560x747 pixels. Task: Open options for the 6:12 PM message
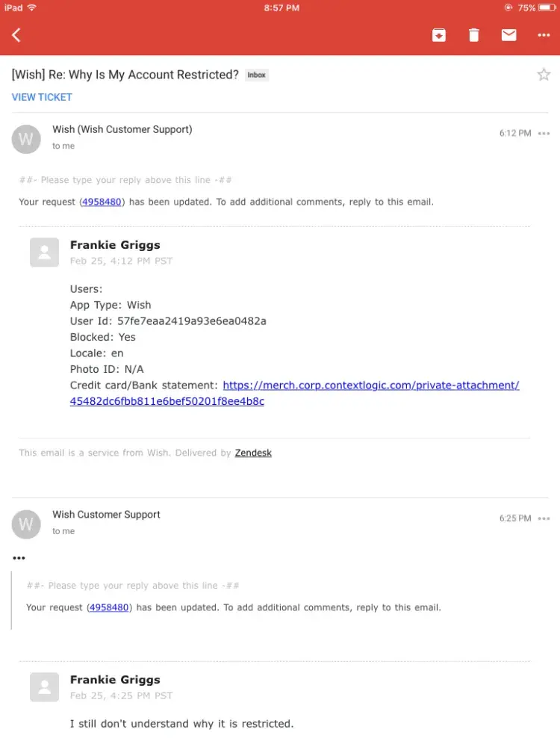pyautogui.click(x=544, y=134)
